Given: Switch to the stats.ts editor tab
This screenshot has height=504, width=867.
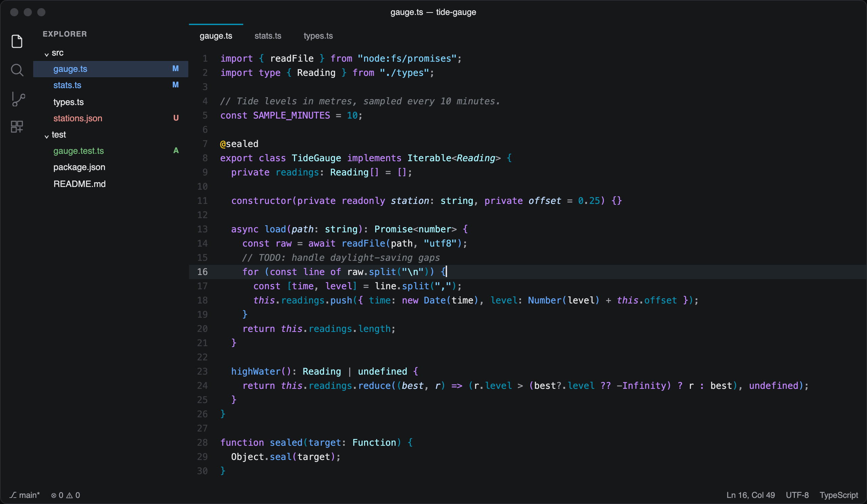Looking at the screenshot, I should (x=268, y=36).
